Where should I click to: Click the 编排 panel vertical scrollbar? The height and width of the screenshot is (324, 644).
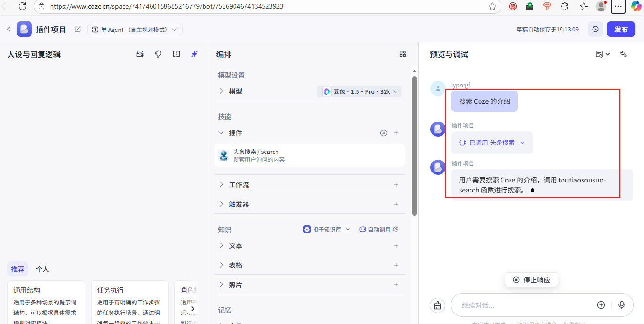pos(414,146)
